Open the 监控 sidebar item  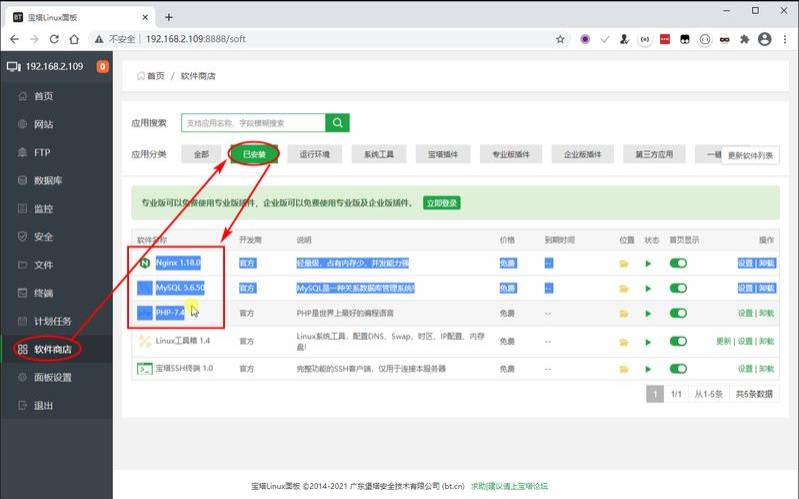pyautogui.click(x=43, y=208)
